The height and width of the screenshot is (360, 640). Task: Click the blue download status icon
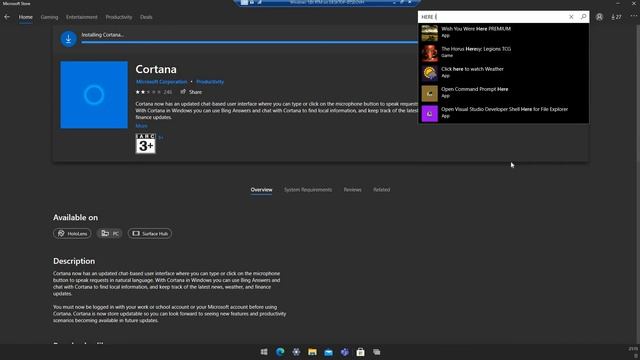[69, 39]
